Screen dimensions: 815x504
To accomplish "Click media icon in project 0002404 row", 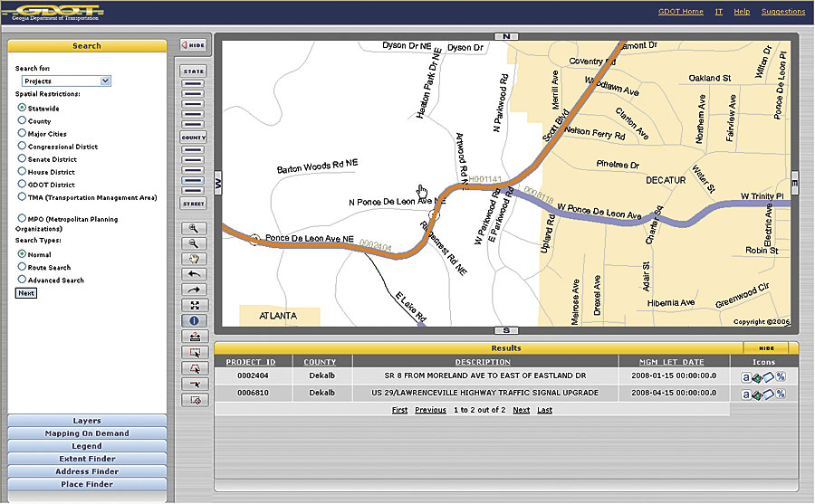I will [x=757, y=378].
